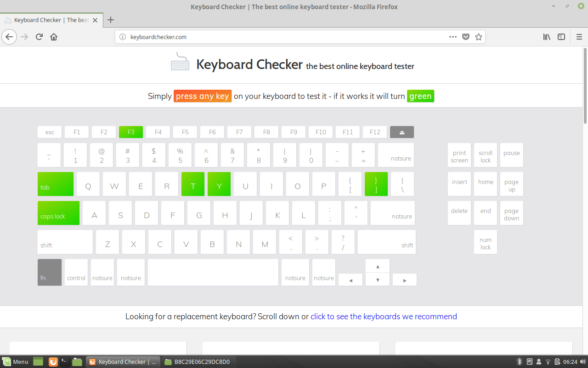
Task: Switch to B8C29E06C29DC8D0 taskbar window
Action: point(198,362)
